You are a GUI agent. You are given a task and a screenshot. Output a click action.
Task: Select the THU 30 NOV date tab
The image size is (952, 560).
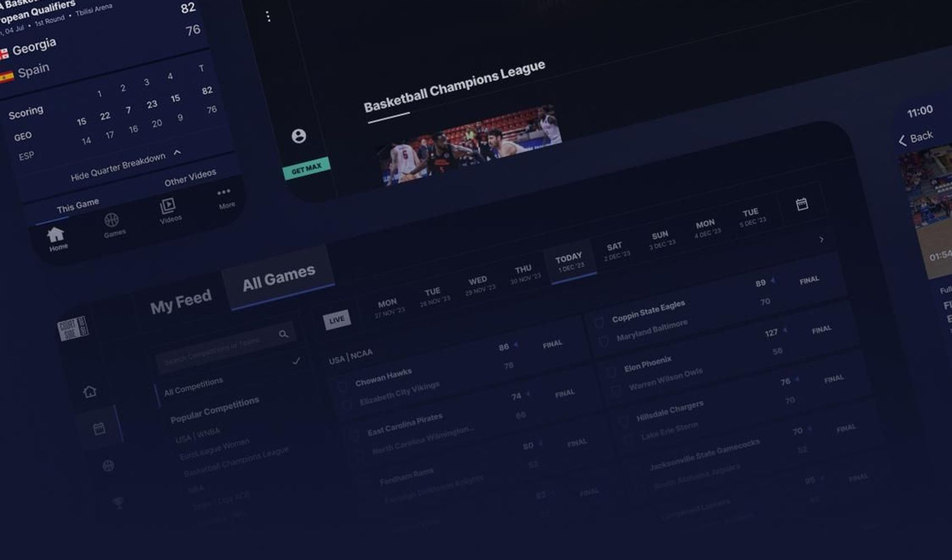point(525,273)
